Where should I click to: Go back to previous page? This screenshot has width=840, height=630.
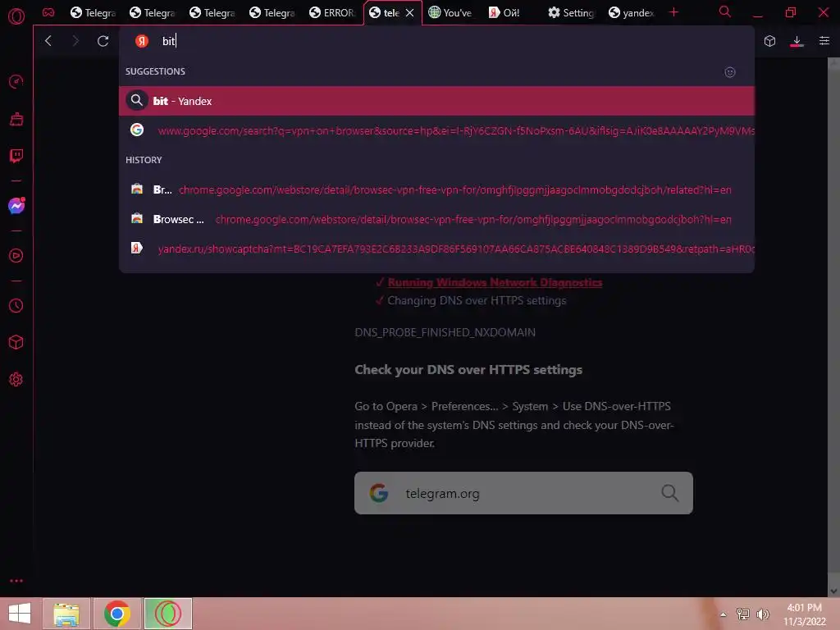48,41
